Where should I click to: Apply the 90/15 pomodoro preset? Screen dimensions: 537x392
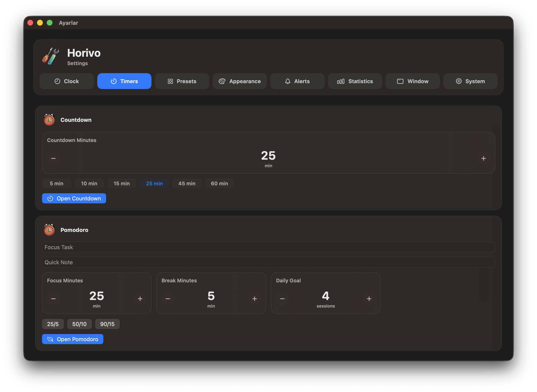[107, 324]
